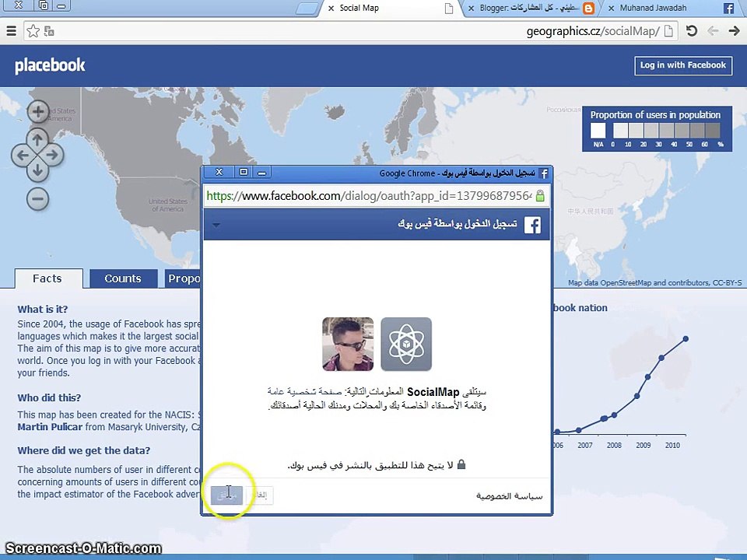Click the N/A white legend swatch
The width and height of the screenshot is (747, 560).
tap(598, 131)
